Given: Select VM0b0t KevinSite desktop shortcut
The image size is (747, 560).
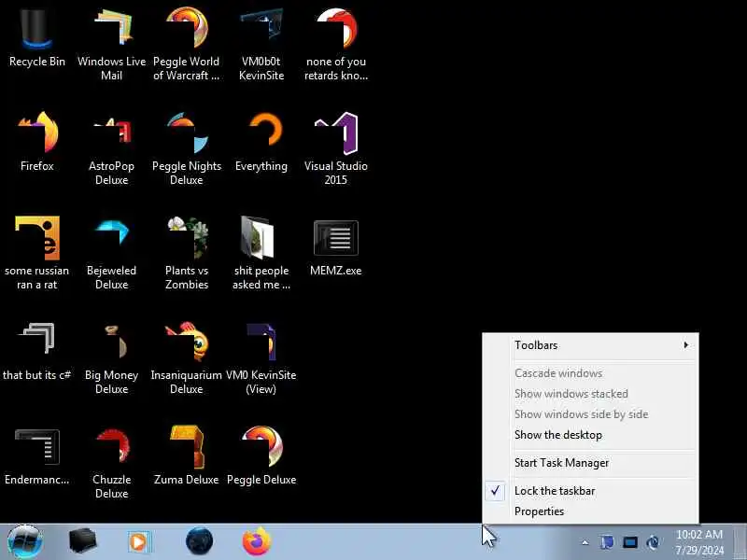Looking at the screenshot, I should click(x=261, y=43).
